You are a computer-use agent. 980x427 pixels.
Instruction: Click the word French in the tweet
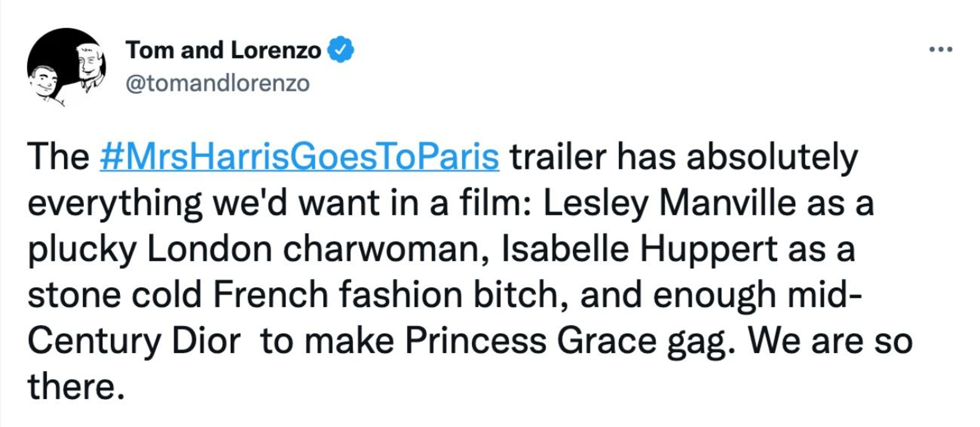click(271, 295)
